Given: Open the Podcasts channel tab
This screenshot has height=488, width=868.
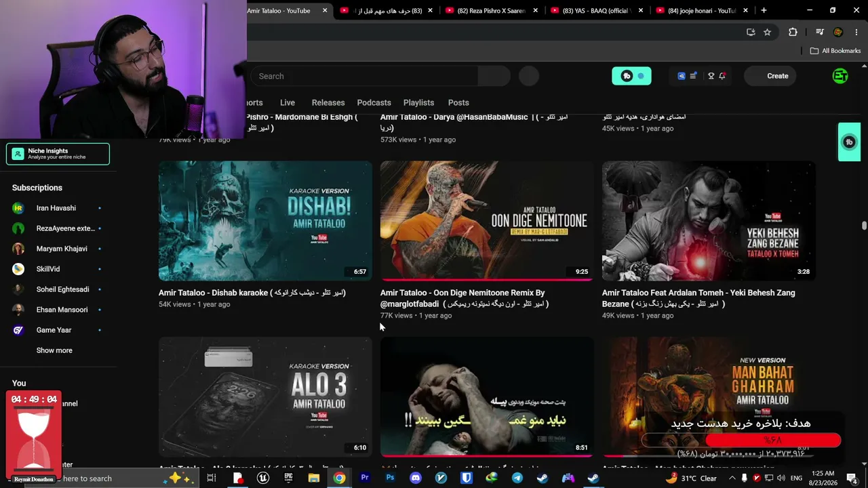Looking at the screenshot, I should click(x=374, y=102).
